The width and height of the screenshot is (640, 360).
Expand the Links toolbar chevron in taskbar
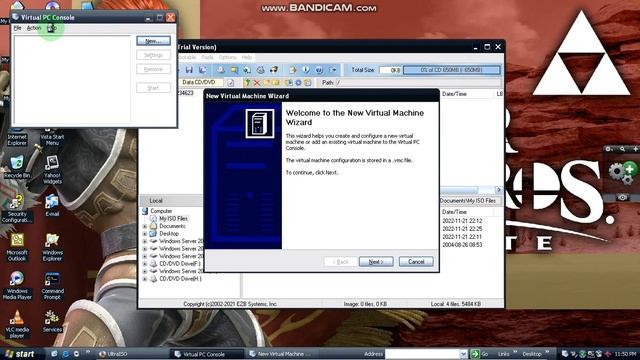[515, 352]
